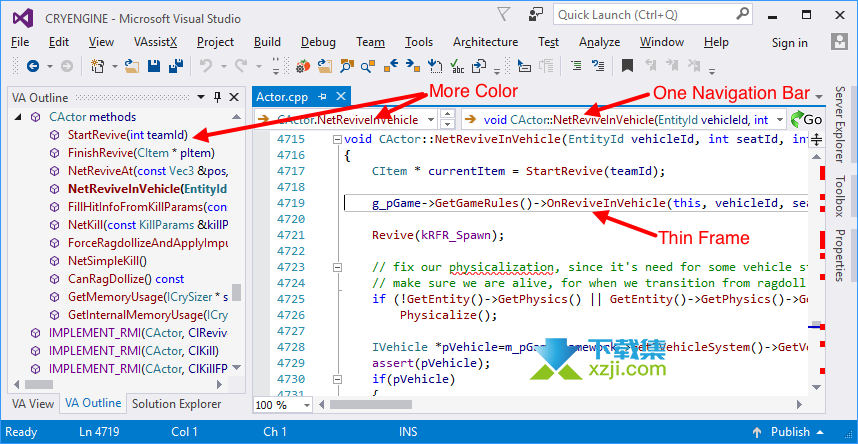Open the Architecture menu
The height and width of the screenshot is (444, 858).
click(x=485, y=42)
